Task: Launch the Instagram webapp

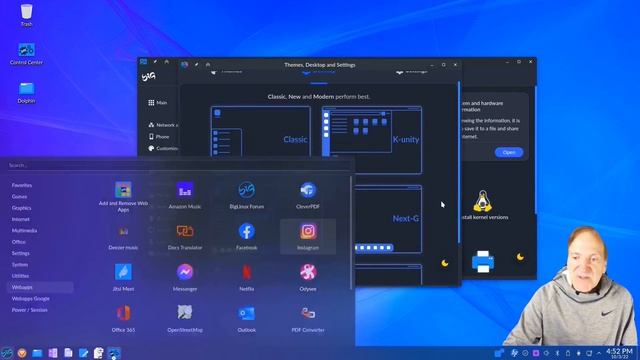Action: click(x=308, y=237)
